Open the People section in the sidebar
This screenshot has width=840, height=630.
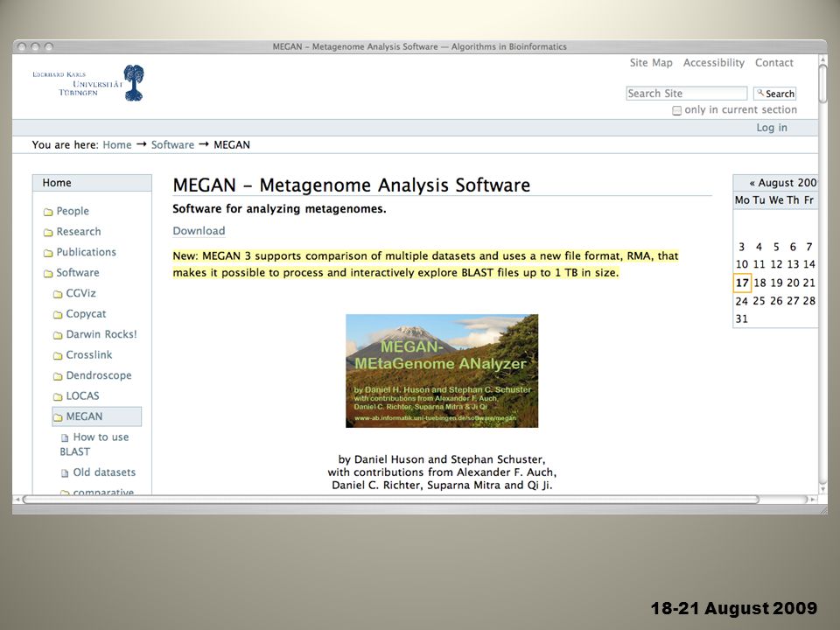click(x=73, y=211)
